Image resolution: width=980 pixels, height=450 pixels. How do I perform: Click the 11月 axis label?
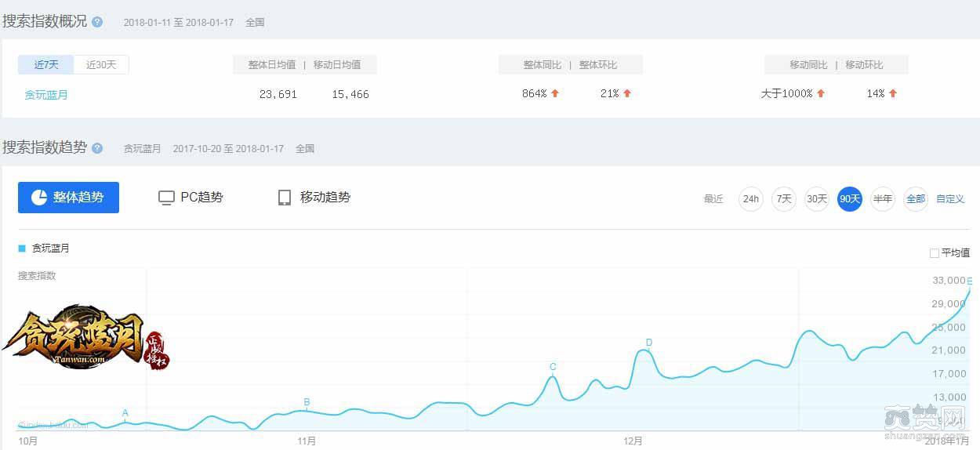coord(307,441)
